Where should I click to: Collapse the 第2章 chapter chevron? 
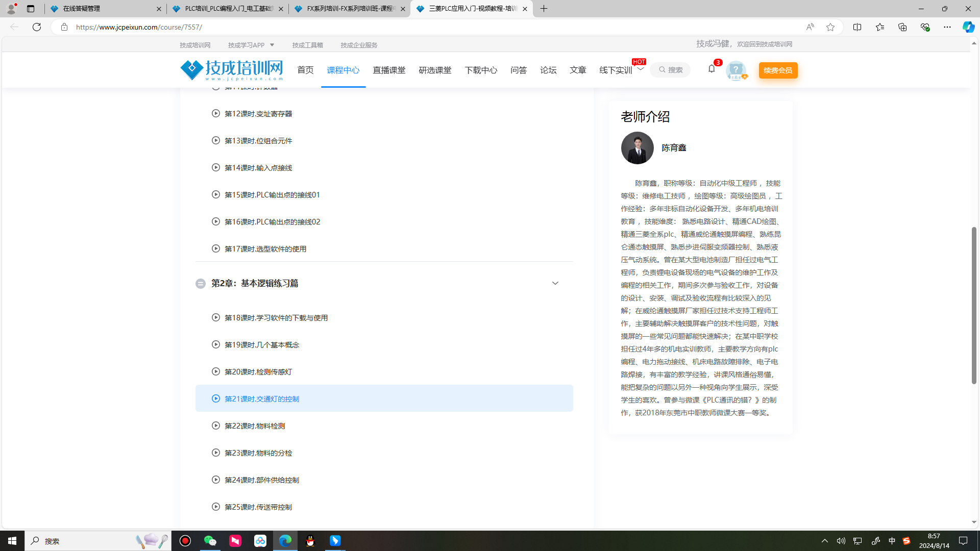click(x=555, y=283)
